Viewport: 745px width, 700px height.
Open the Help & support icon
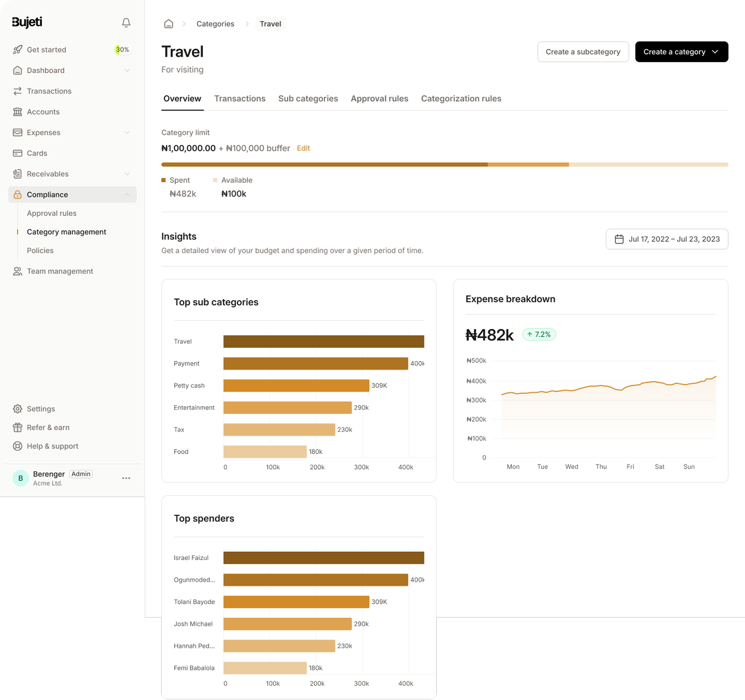click(17, 446)
